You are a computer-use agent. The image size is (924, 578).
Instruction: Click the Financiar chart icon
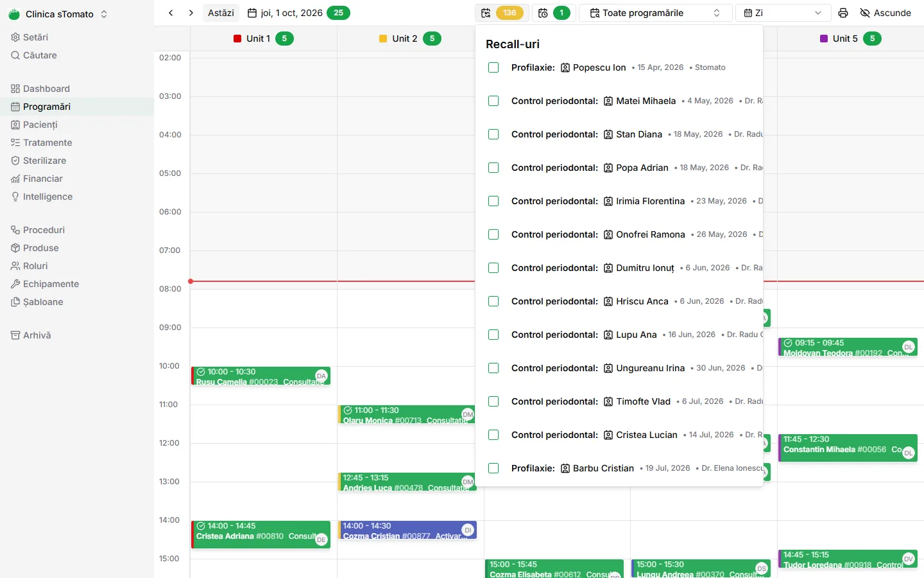[15, 179]
